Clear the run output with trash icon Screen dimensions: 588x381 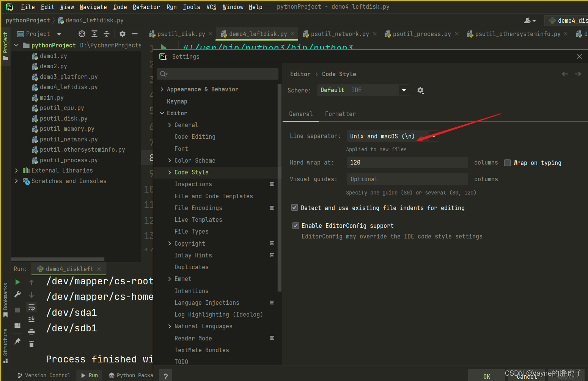31,344
